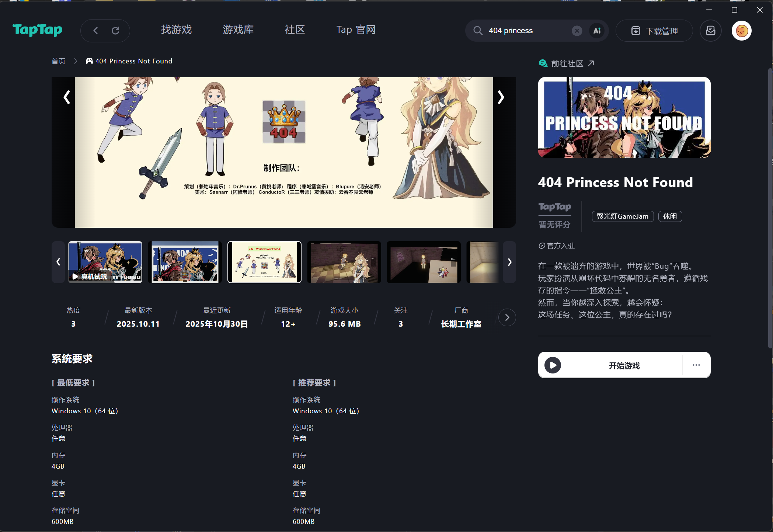Expand more game info stats arrow
Viewport: 773px width, 532px height.
507,317
